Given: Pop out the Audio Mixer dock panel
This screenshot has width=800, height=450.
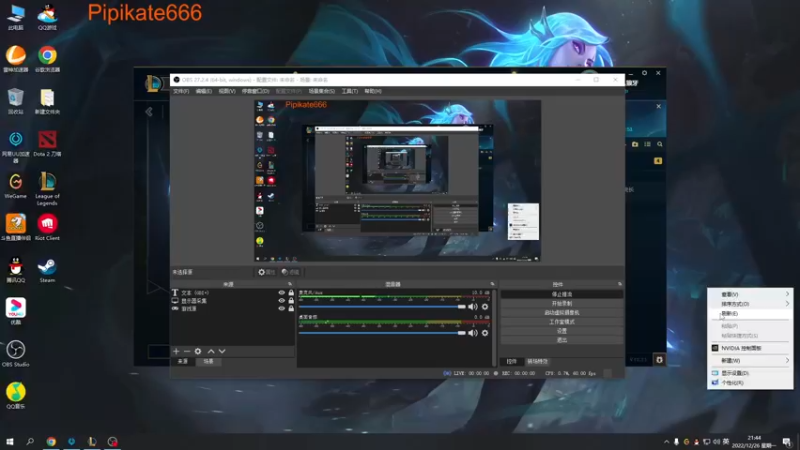Looking at the screenshot, I should click(492, 284).
